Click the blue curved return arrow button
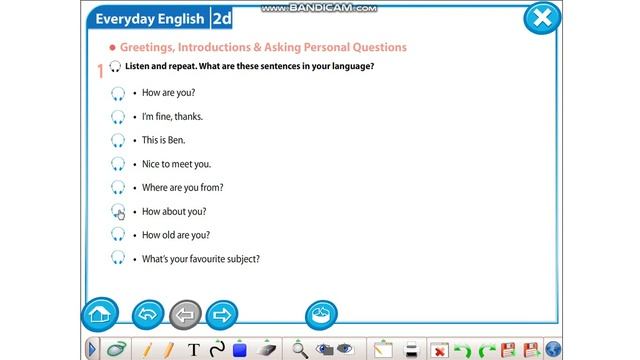640x360 pixels. (148, 315)
